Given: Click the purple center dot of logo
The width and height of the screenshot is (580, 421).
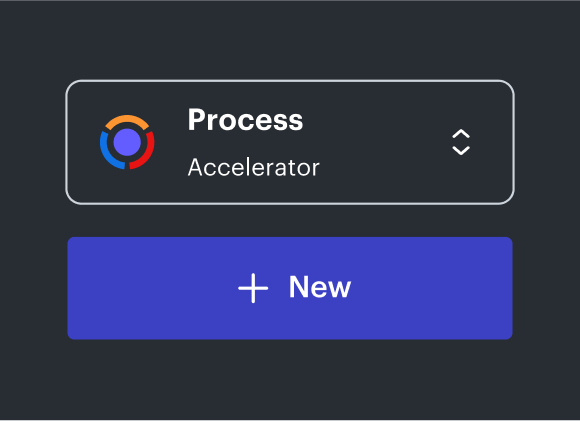Looking at the screenshot, I should [127, 142].
